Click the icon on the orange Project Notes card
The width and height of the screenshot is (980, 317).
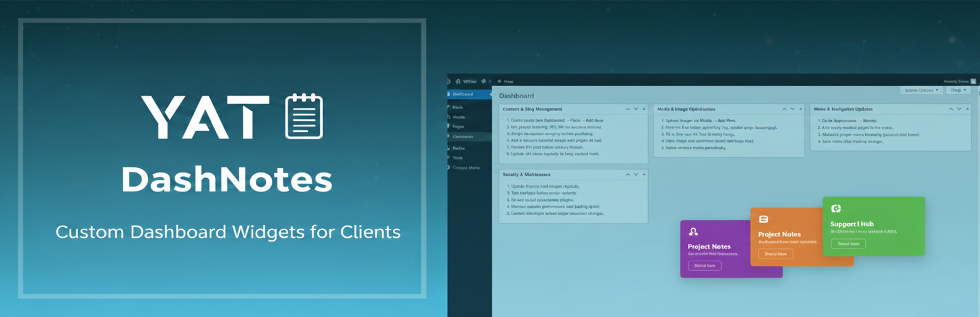(x=764, y=219)
